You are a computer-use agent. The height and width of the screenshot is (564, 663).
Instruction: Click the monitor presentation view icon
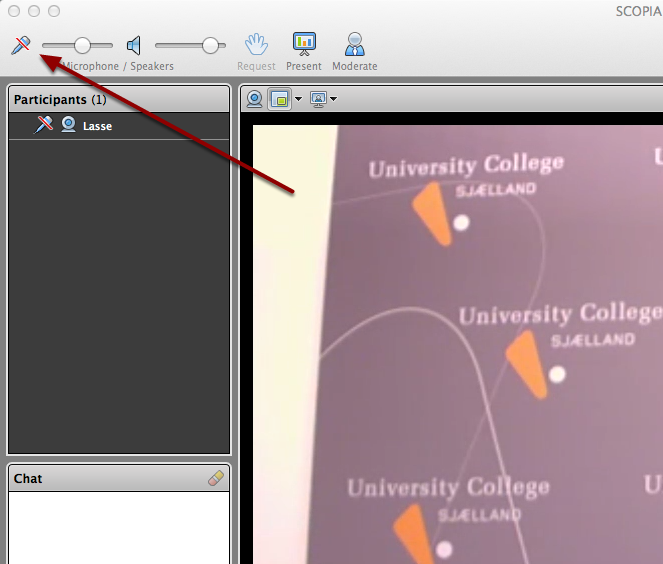pos(318,99)
